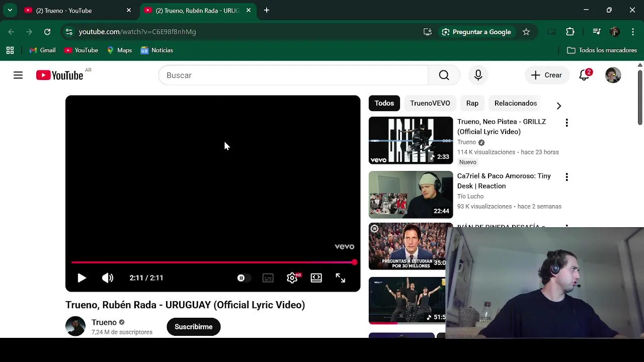Open Trueno channel avatar below video
This screenshot has width=644, height=362.
pyautogui.click(x=75, y=326)
